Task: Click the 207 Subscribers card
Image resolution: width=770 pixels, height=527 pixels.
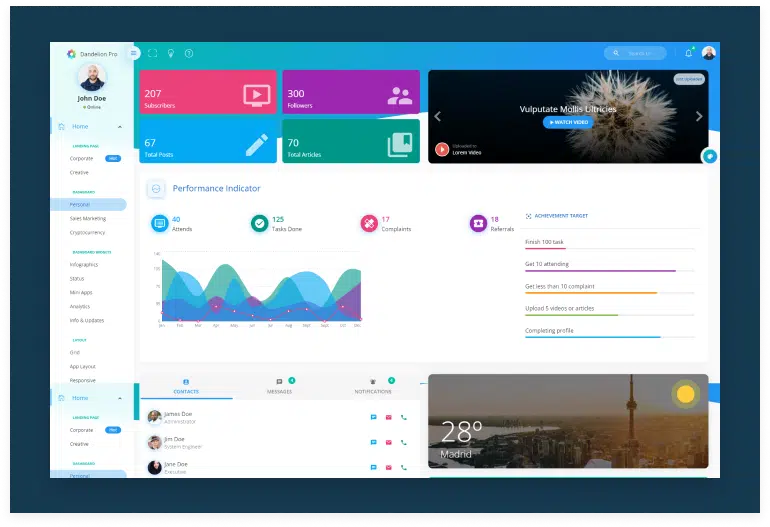Action: point(208,92)
